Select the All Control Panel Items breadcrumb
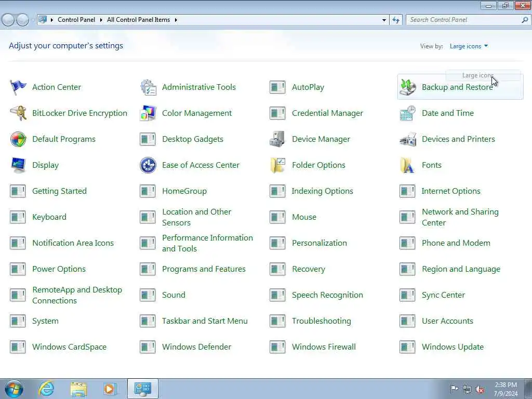This screenshot has height=399, width=532. (138, 20)
